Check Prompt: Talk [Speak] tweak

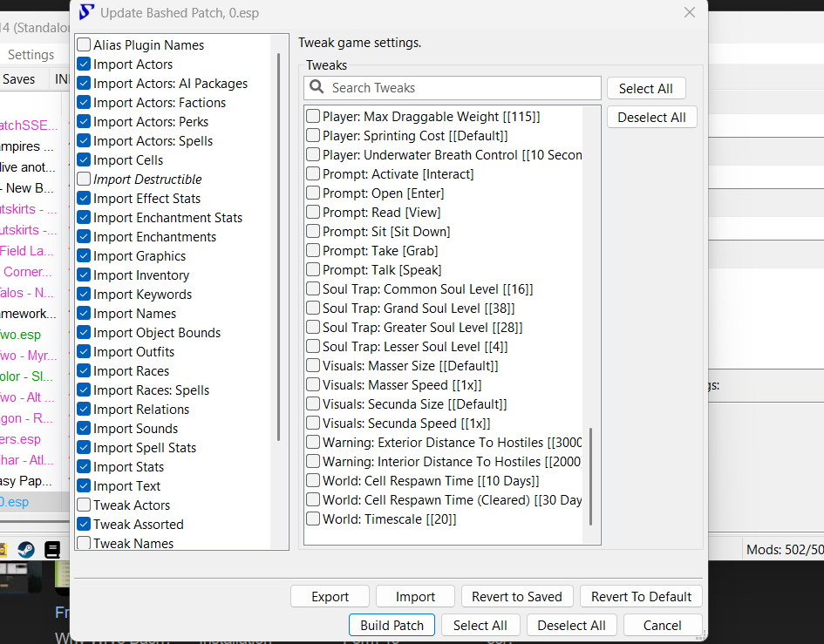point(313,269)
